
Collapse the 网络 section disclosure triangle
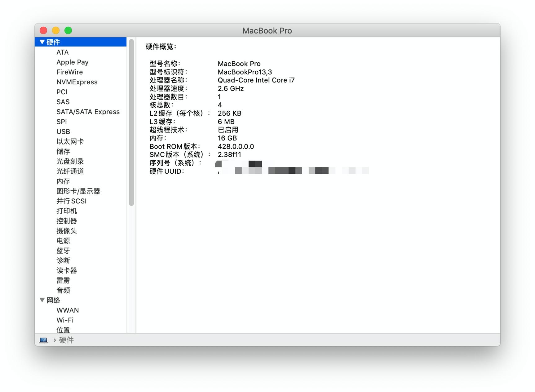[42, 300]
